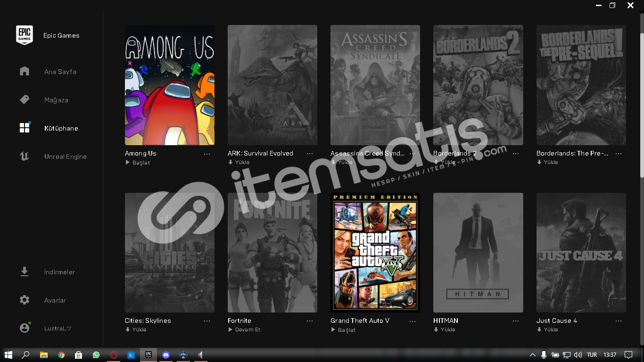This screenshot has width=644, height=362.
Task: Click the microphone icon in system tray
Action: click(x=544, y=355)
